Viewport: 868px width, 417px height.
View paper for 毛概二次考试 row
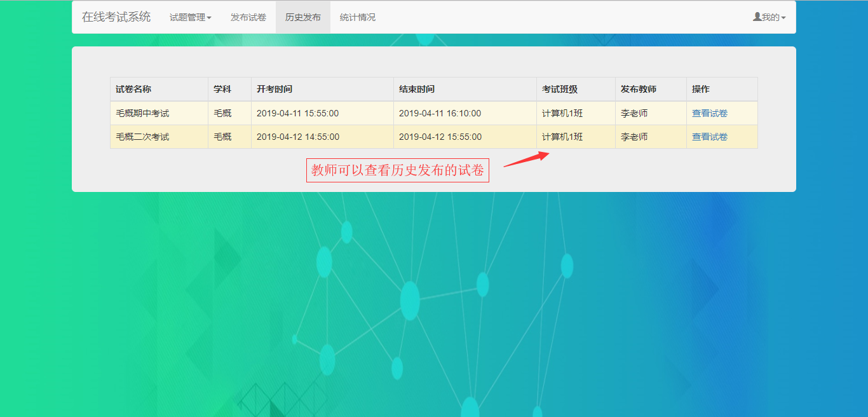710,137
